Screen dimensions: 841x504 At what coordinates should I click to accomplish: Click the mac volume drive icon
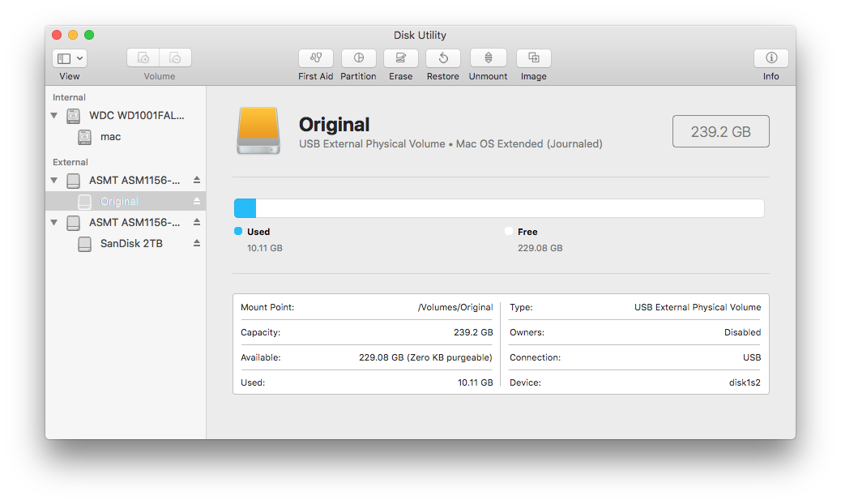click(85, 137)
